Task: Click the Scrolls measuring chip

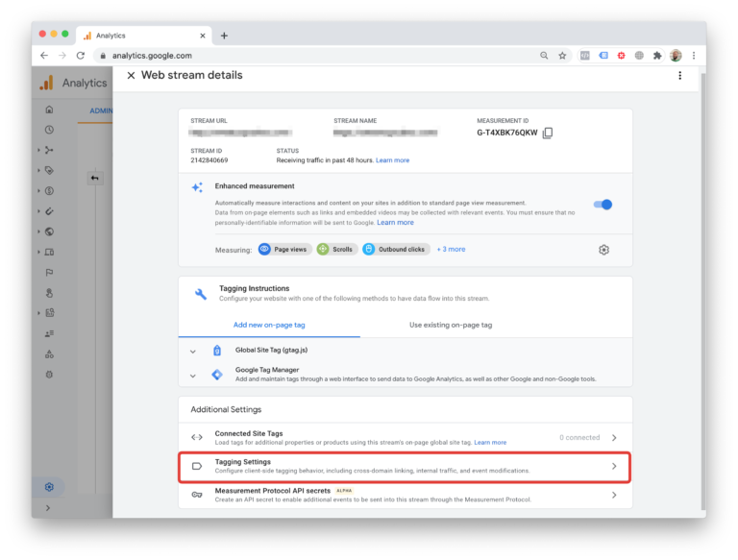Action: click(x=336, y=250)
